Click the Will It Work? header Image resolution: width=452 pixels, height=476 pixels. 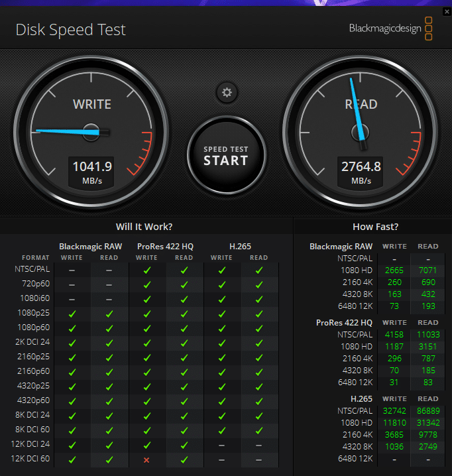[x=144, y=227]
